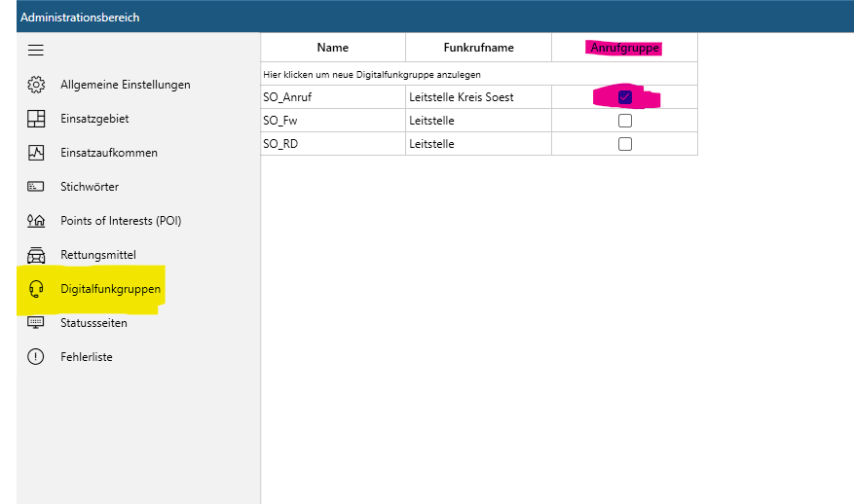
Task: Select the Einsatzaufkommen chart icon
Action: [x=36, y=153]
